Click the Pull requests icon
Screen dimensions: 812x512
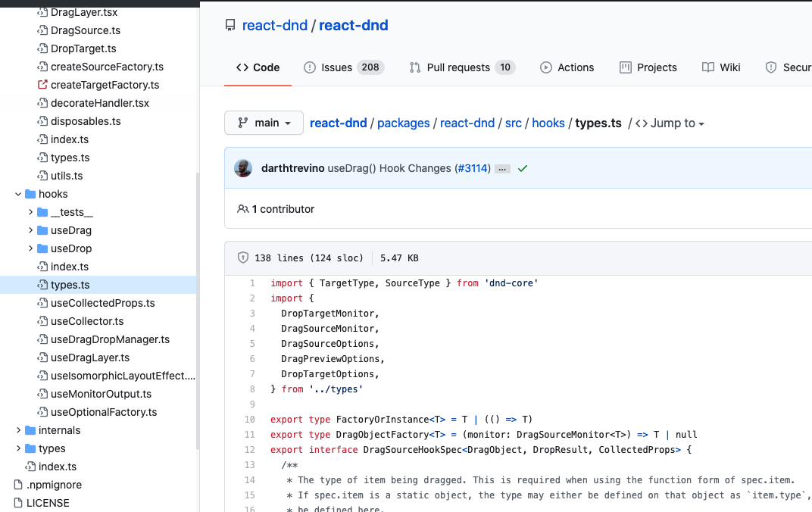415,67
